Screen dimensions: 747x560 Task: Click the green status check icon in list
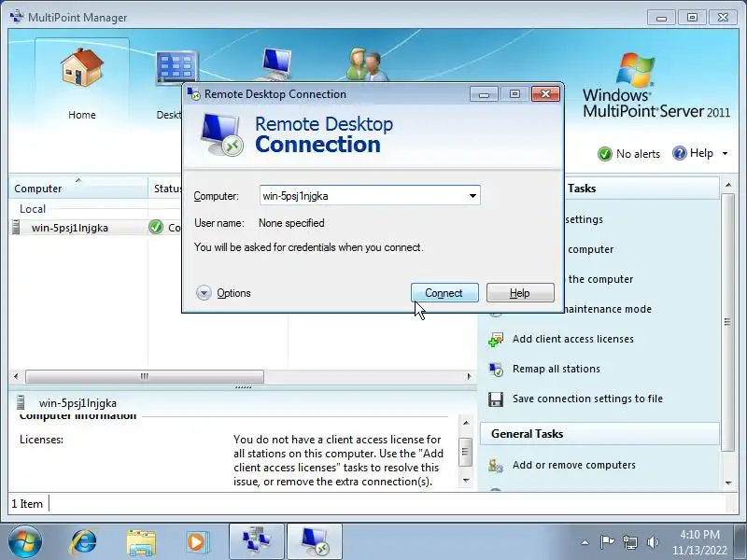(x=156, y=227)
